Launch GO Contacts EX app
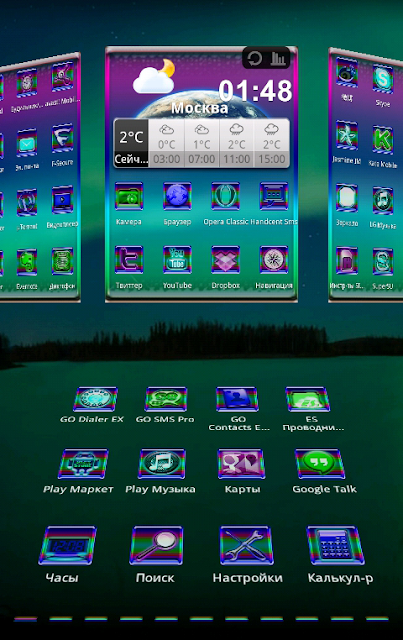Viewport: 403px width, 640px height. click(237, 399)
